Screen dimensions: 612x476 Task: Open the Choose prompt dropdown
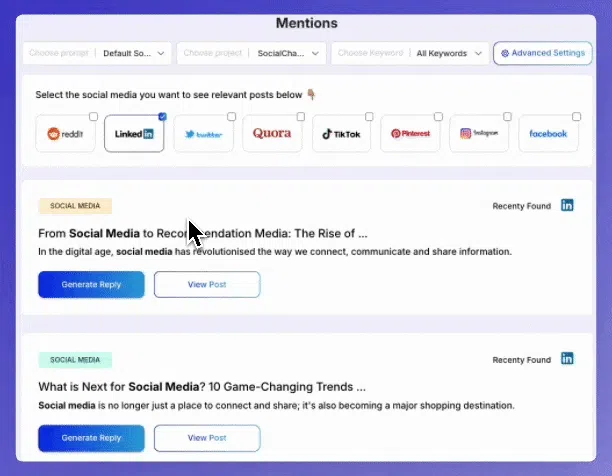(97, 53)
